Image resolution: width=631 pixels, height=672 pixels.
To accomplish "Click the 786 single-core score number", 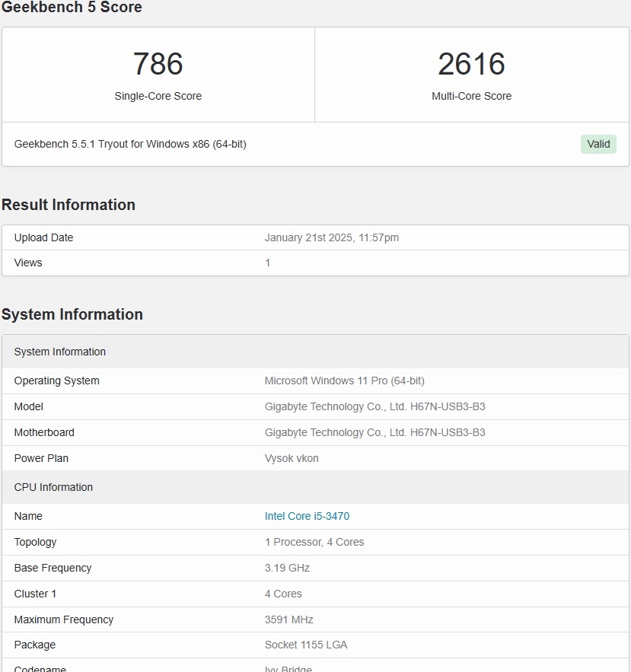I will click(158, 64).
